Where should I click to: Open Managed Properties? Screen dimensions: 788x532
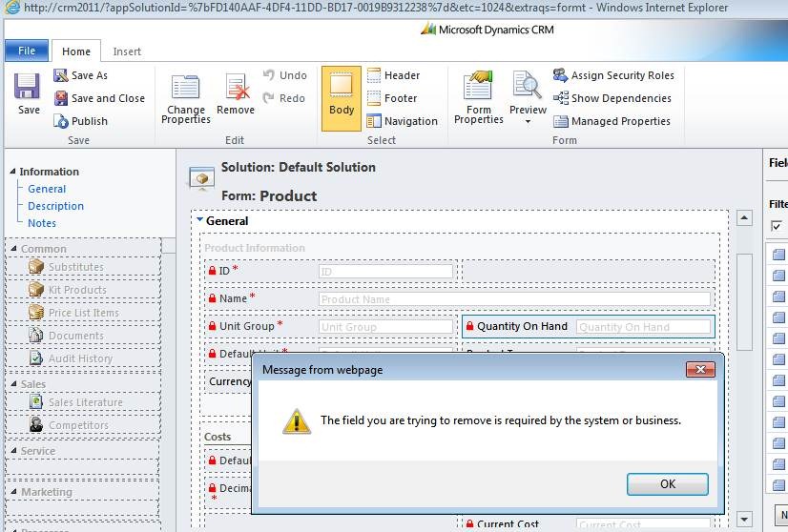click(612, 121)
